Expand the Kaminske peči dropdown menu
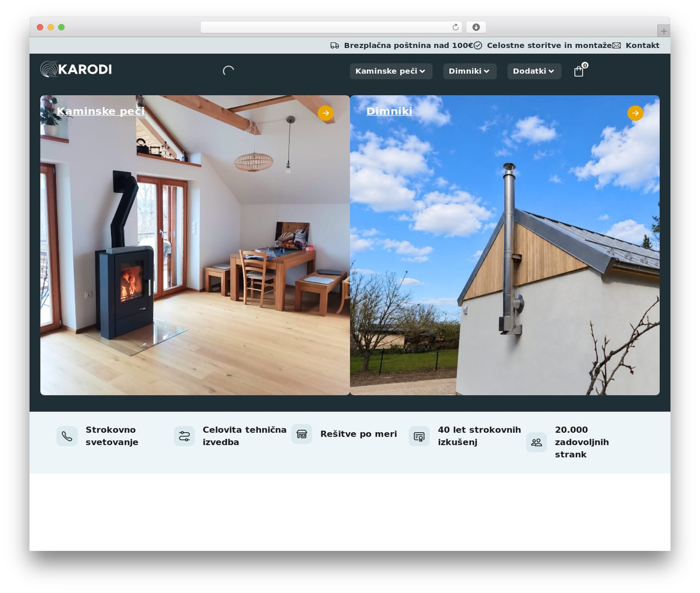 tap(391, 71)
